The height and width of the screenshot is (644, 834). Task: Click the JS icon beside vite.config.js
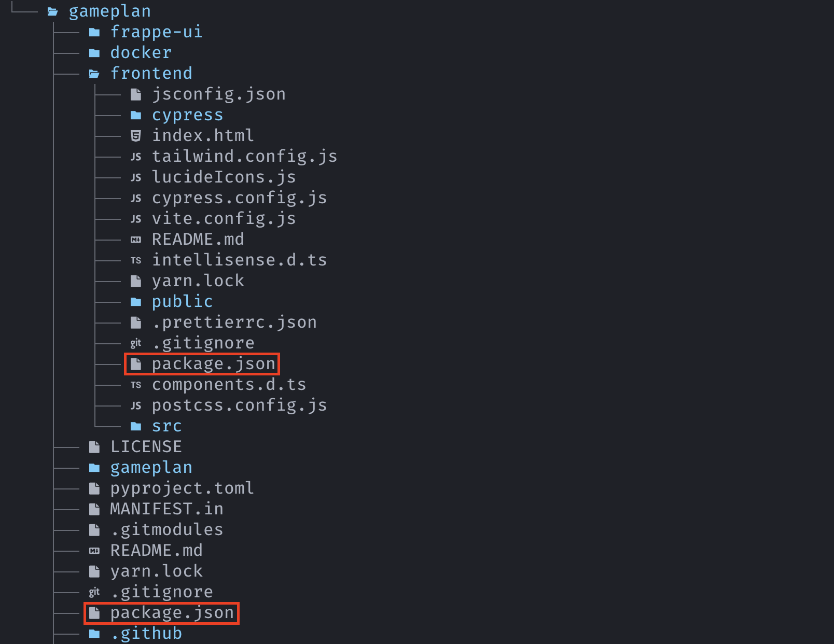tap(136, 219)
